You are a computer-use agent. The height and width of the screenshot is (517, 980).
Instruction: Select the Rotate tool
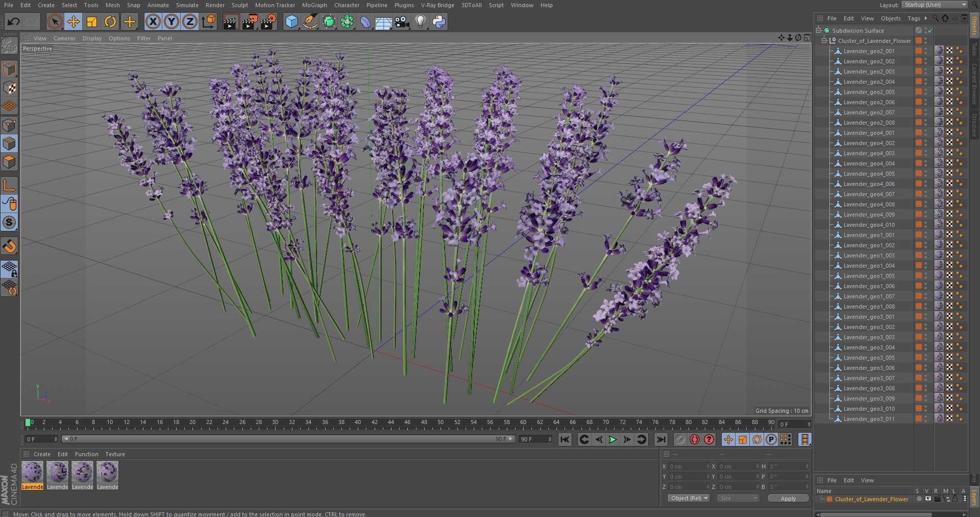pos(110,21)
